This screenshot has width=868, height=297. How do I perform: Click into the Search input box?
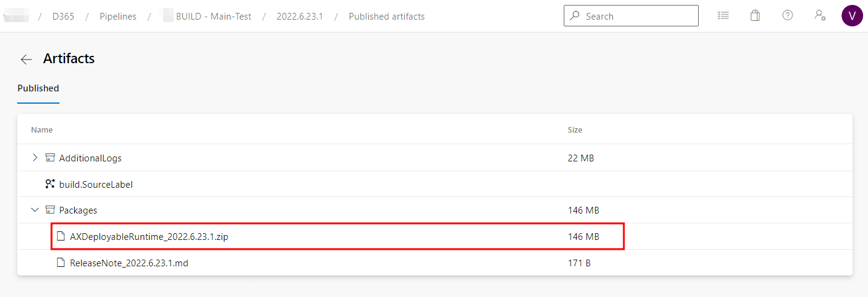pyautogui.click(x=638, y=17)
